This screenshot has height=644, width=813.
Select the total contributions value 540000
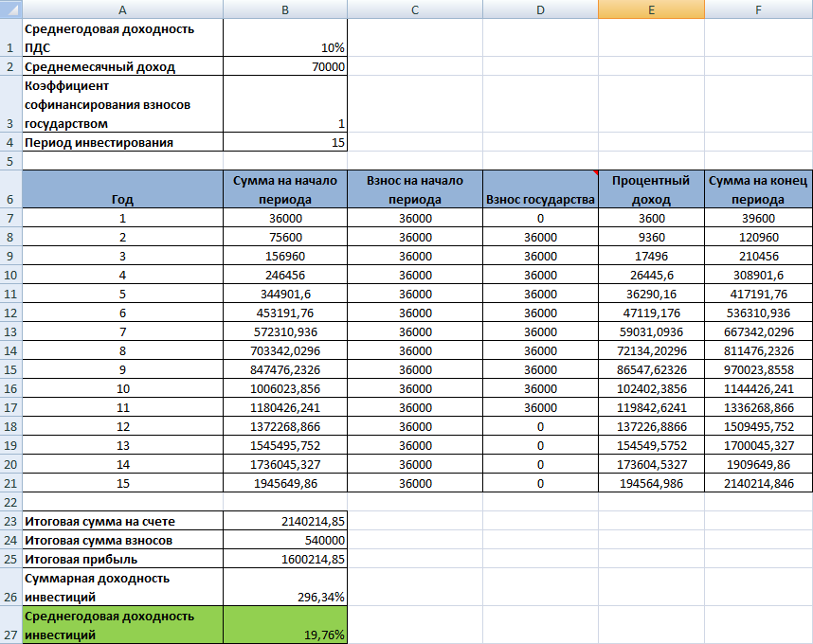coord(285,540)
